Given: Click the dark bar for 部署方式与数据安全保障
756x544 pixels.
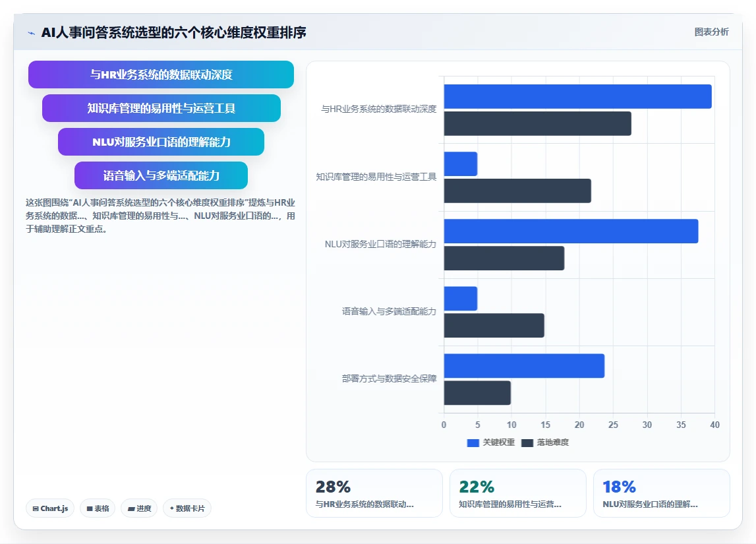Looking at the screenshot, I should pyautogui.click(x=477, y=393).
